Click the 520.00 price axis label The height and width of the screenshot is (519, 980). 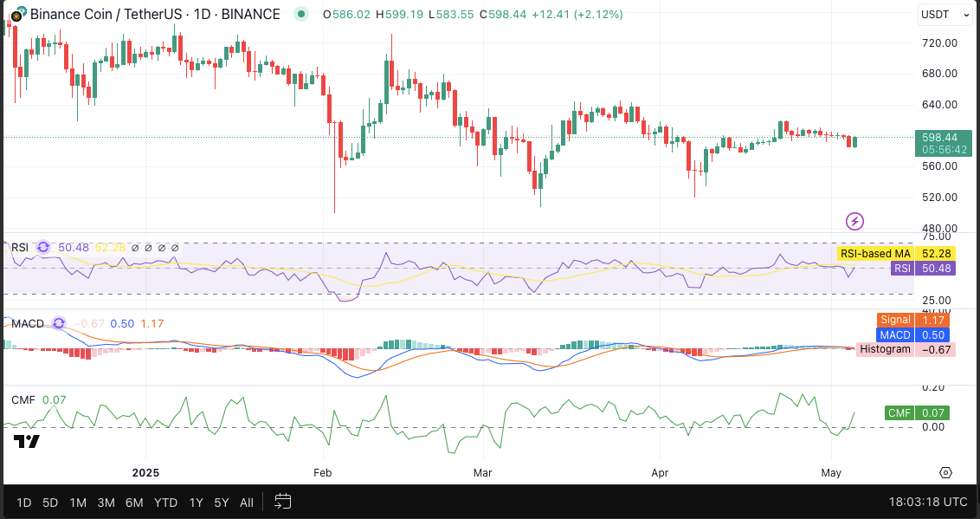pyautogui.click(x=940, y=198)
